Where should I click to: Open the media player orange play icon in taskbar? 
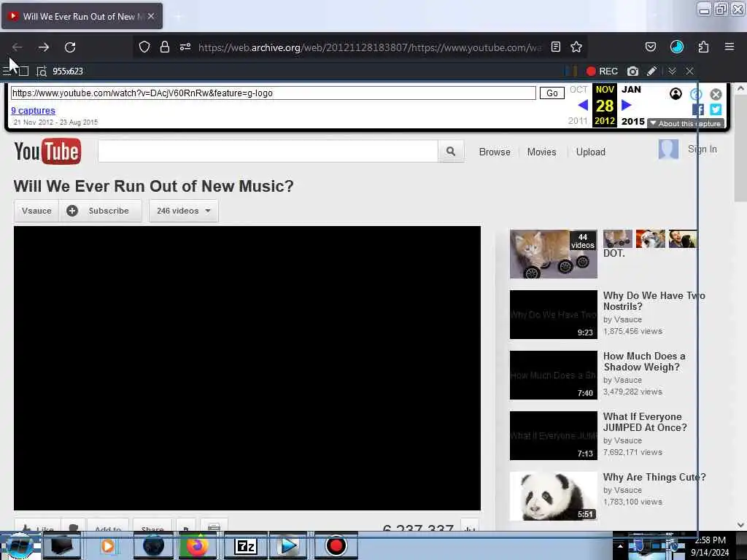(108, 545)
